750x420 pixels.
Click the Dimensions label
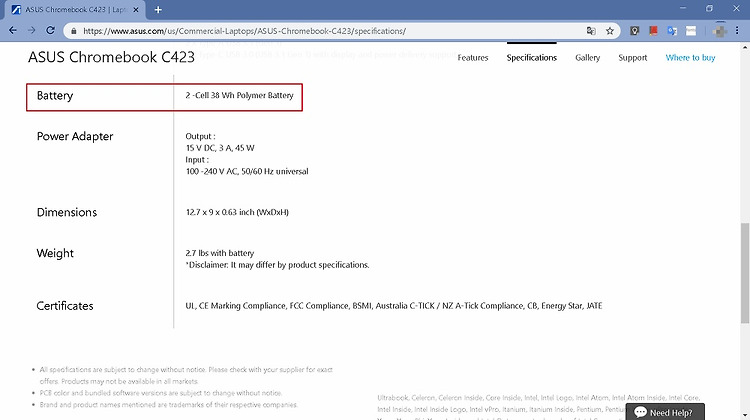pyautogui.click(x=67, y=212)
